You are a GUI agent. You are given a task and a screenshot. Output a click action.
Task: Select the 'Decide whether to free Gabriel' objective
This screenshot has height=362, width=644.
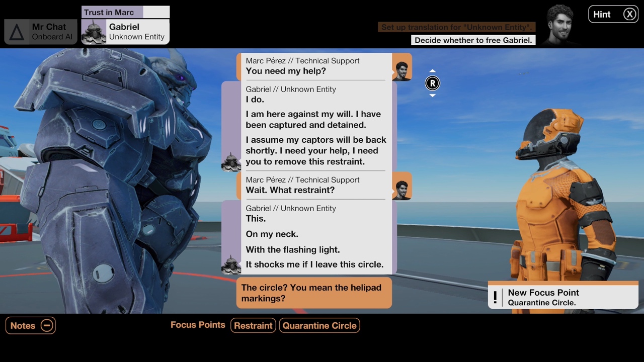click(473, 40)
